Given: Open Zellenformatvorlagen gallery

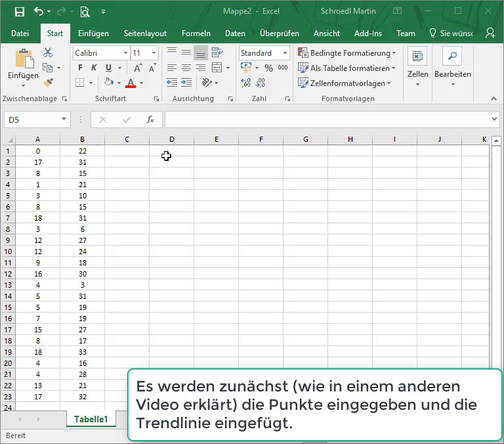Looking at the screenshot, I should pyautogui.click(x=345, y=83).
